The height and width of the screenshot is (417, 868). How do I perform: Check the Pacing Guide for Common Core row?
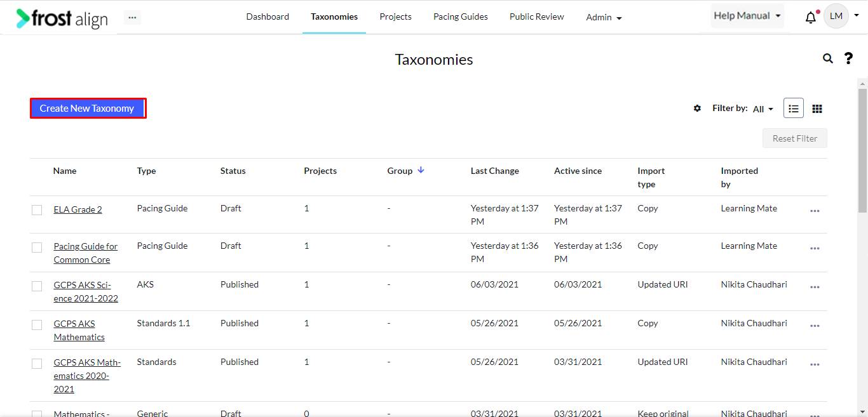36,248
